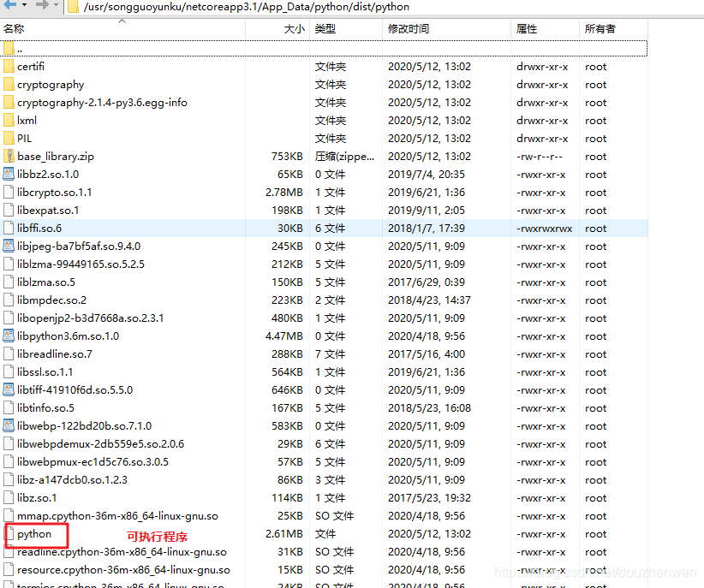This screenshot has height=588, width=704.
Task: Sort by 所有者 column header
Action: [x=613, y=29]
